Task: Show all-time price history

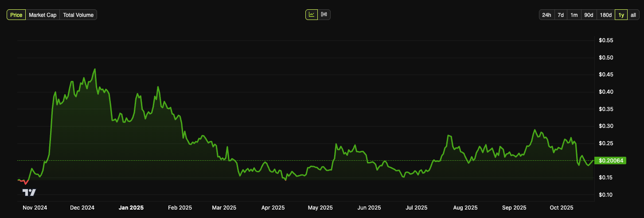Action: point(633,15)
